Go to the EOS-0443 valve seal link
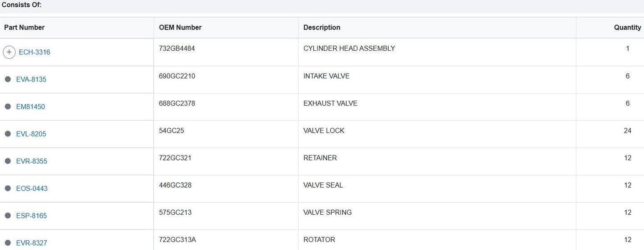 [32, 188]
